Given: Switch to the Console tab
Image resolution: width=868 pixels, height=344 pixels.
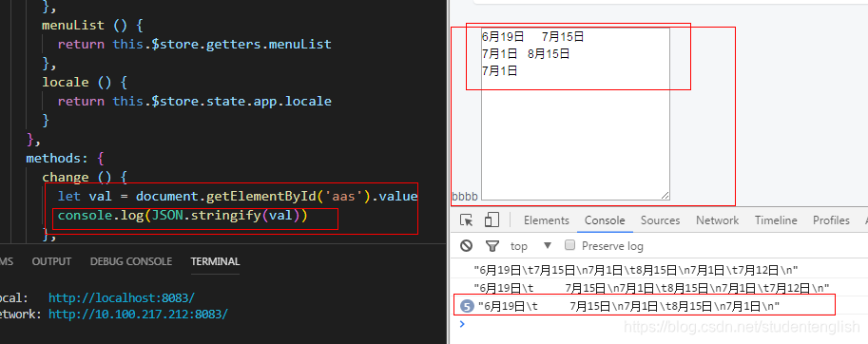Looking at the screenshot, I should pos(605,220).
